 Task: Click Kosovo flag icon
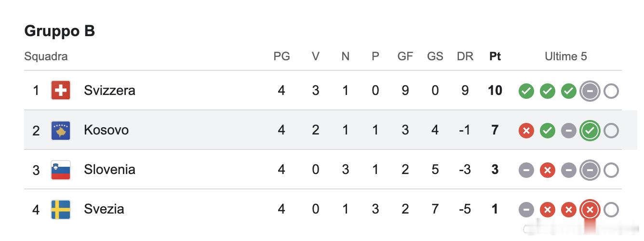[x=61, y=130]
